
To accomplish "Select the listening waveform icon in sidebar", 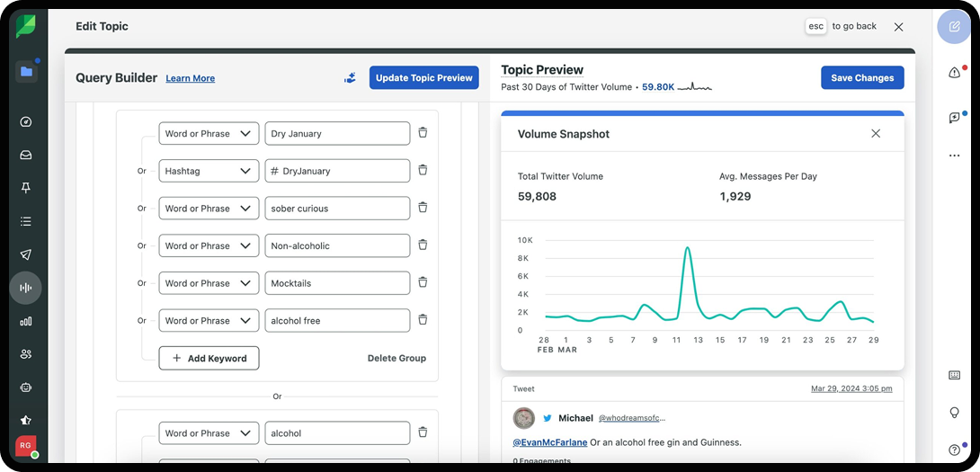I will [x=26, y=288].
